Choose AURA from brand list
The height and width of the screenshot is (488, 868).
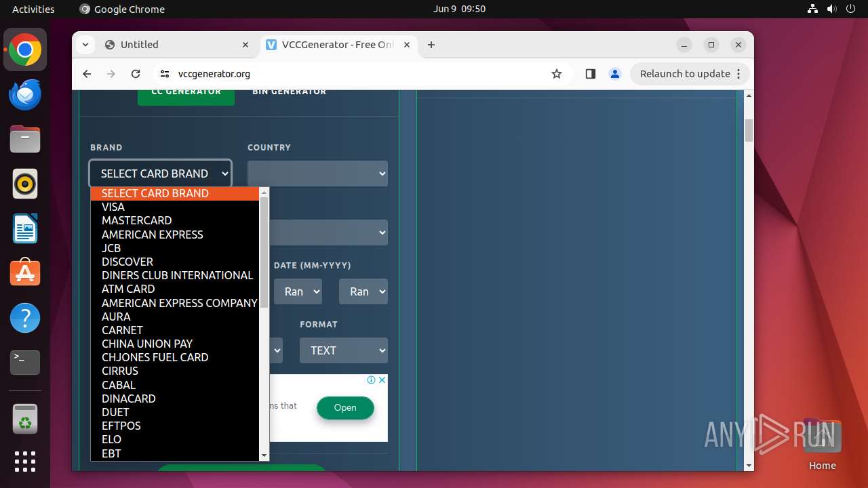[175, 317]
